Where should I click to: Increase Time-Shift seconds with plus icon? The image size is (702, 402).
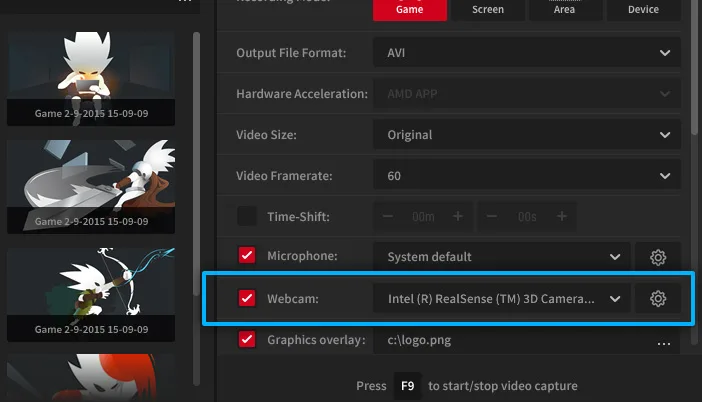[562, 217]
